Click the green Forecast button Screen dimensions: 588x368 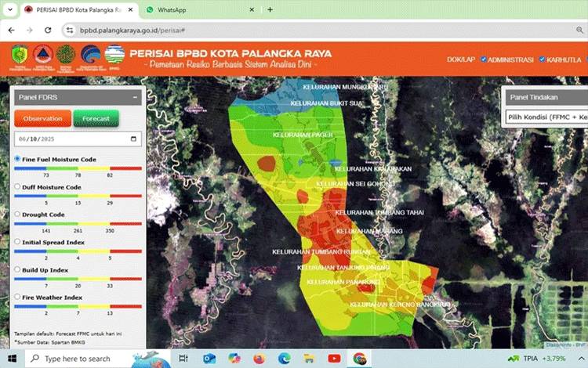(x=96, y=119)
